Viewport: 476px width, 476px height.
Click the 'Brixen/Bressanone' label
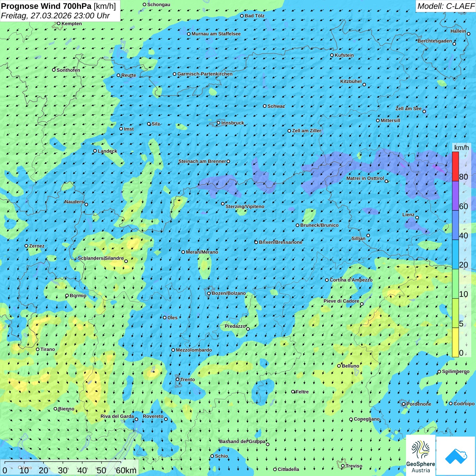pyautogui.click(x=280, y=242)
